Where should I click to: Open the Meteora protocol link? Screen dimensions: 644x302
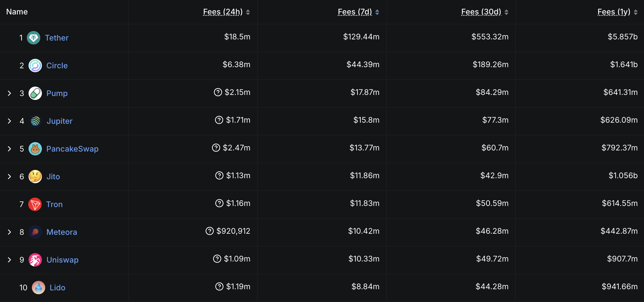pos(62,232)
